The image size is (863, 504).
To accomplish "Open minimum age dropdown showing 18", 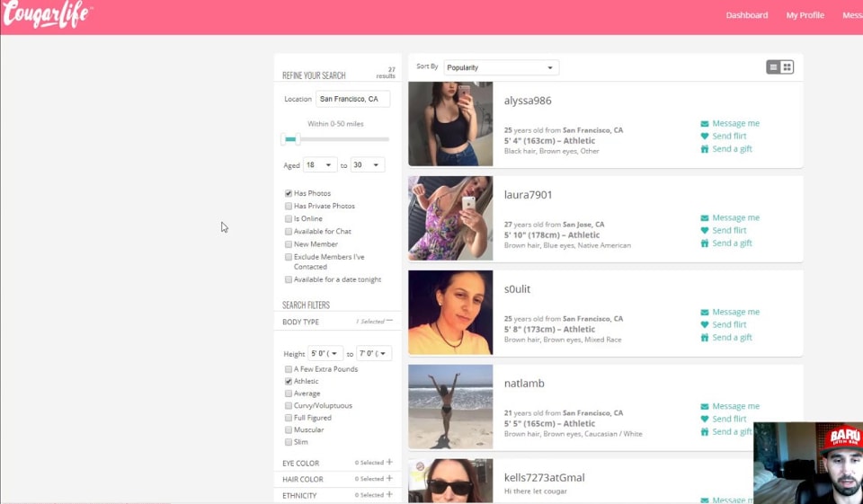I will 320,165.
